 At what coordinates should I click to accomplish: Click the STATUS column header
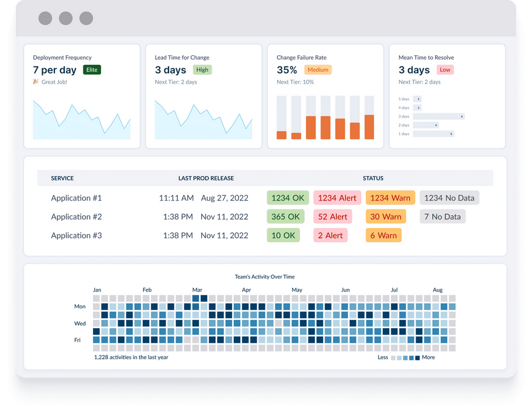point(373,178)
